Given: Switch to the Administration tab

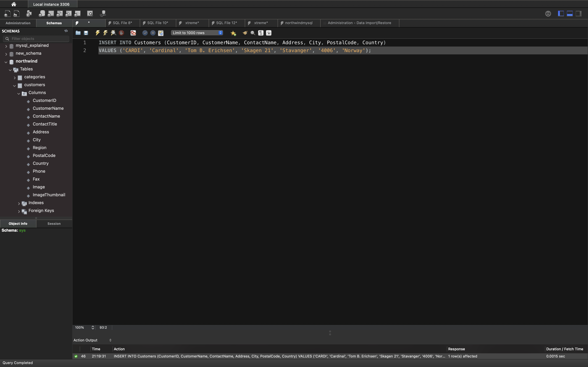Looking at the screenshot, I should (x=18, y=23).
